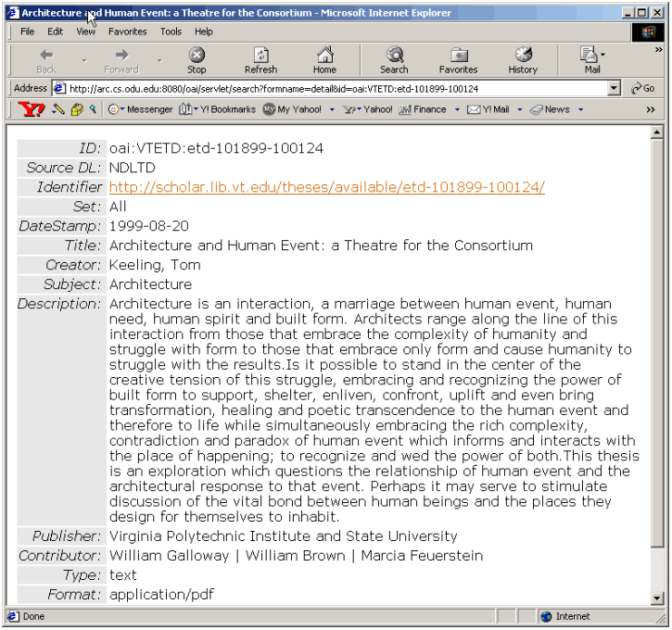Click the vertical scrollbar thumb
The image size is (672, 630).
point(657,343)
